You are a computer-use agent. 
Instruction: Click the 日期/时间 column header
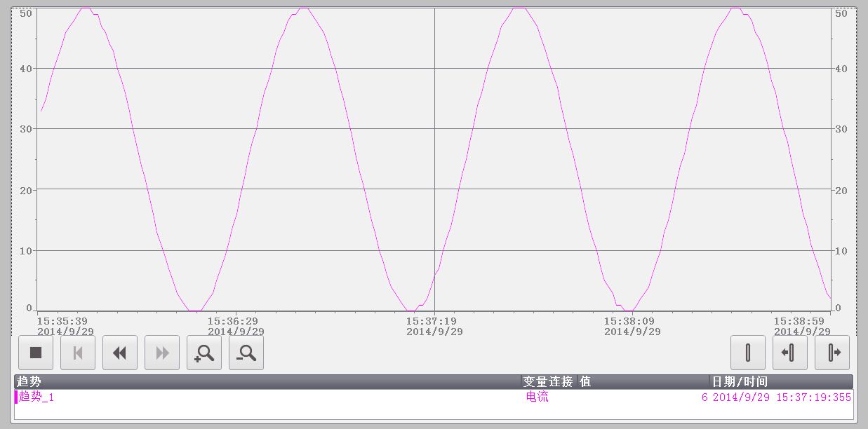pos(781,381)
